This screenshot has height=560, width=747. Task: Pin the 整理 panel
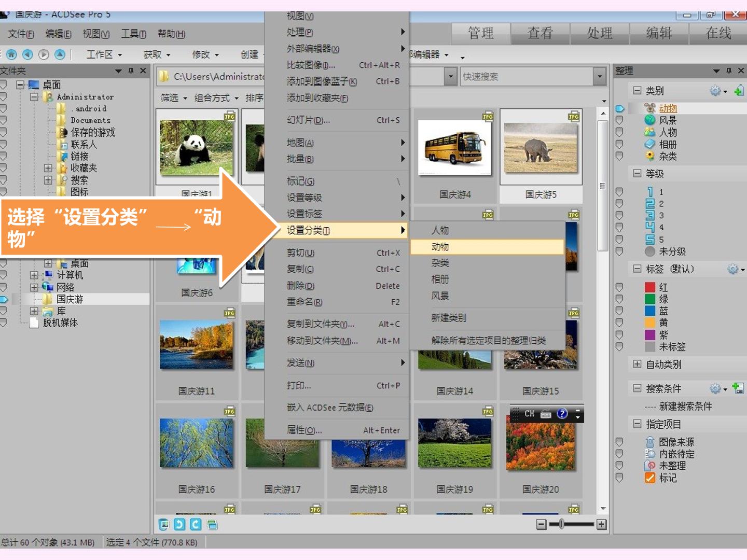pyautogui.click(x=729, y=71)
